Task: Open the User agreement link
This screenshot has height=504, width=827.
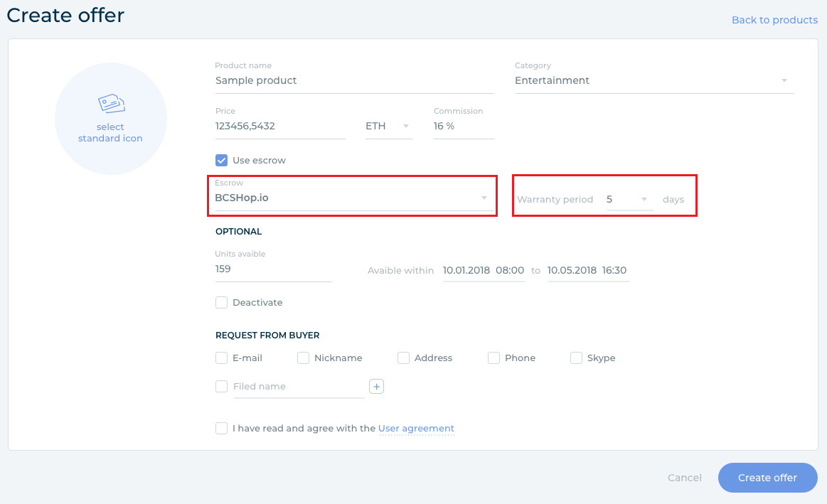Action: tap(416, 429)
